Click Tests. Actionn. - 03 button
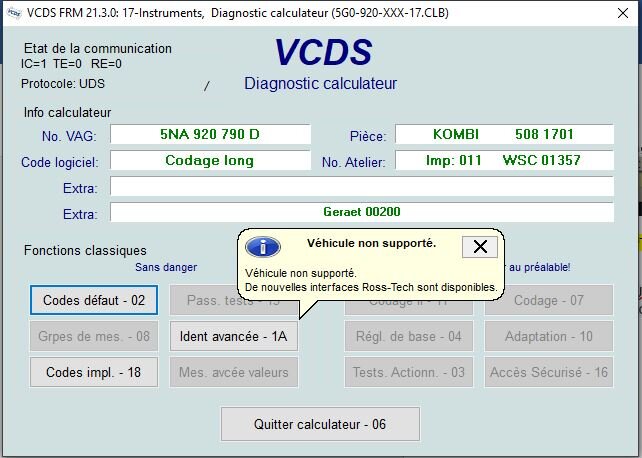Viewport: 642px width, 458px height. [409, 372]
